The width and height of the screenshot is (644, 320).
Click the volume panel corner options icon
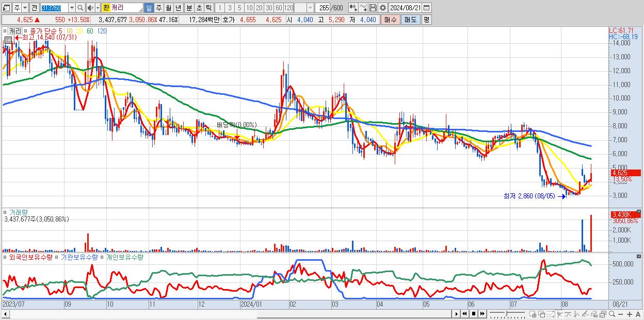coord(638,211)
